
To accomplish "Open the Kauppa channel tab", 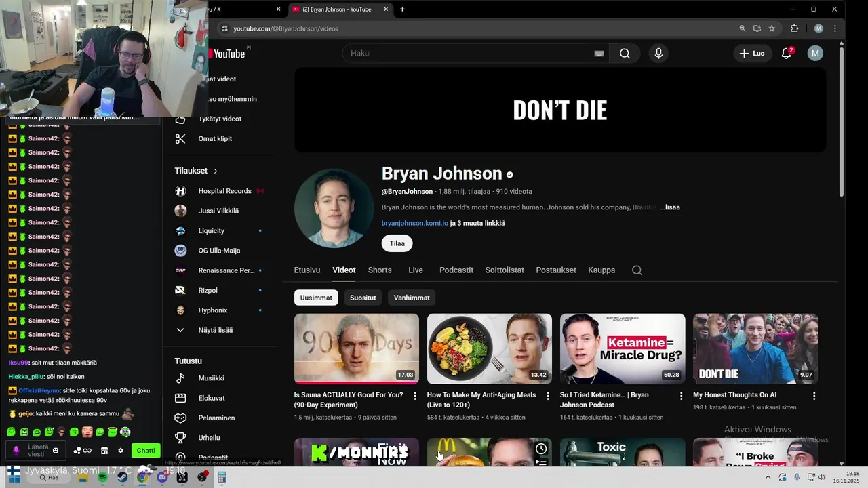I will pyautogui.click(x=601, y=270).
